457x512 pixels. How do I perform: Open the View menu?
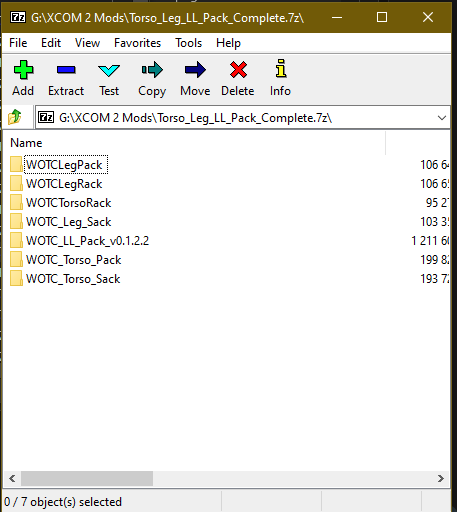coord(87,43)
